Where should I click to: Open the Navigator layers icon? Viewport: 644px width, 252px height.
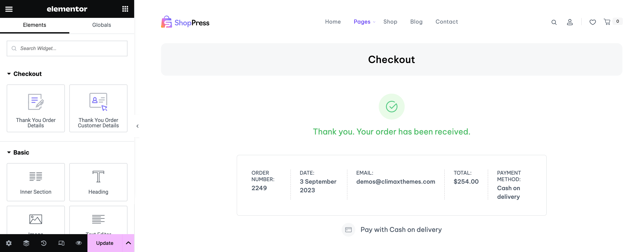point(26,243)
